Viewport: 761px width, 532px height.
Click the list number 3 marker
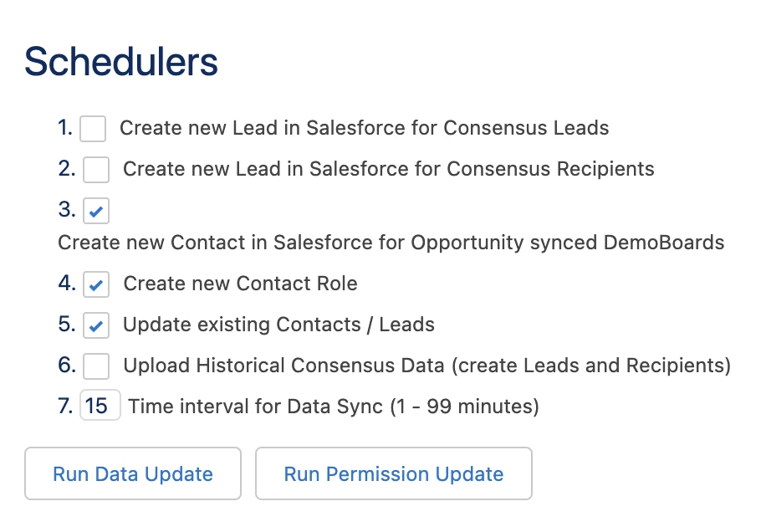[68, 210]
